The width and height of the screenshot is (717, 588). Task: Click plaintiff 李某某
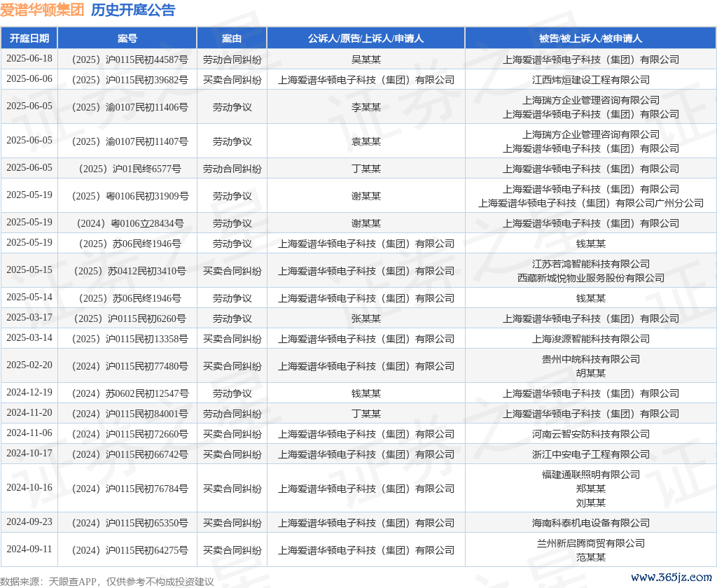(x=366, y=107)
